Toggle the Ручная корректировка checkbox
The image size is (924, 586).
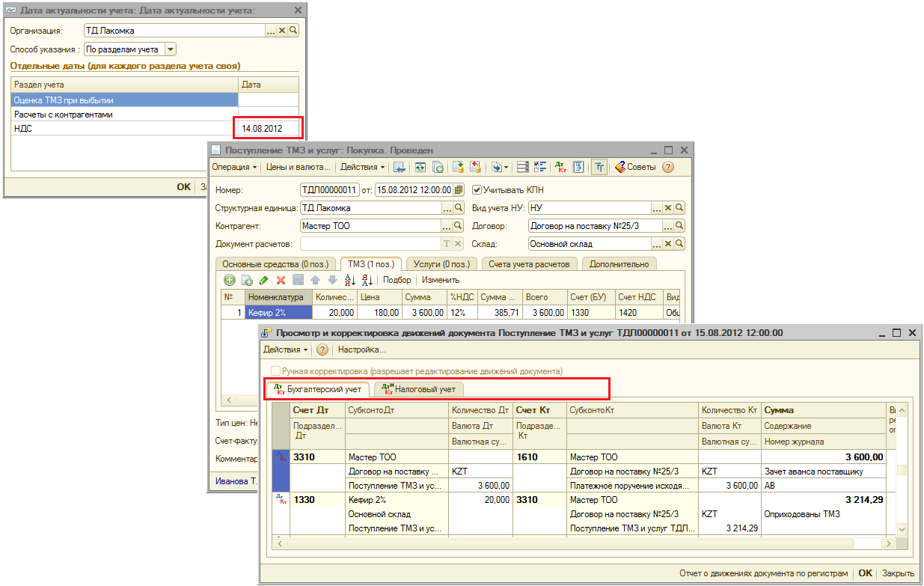pyautogui.click(x=275, y=370)
